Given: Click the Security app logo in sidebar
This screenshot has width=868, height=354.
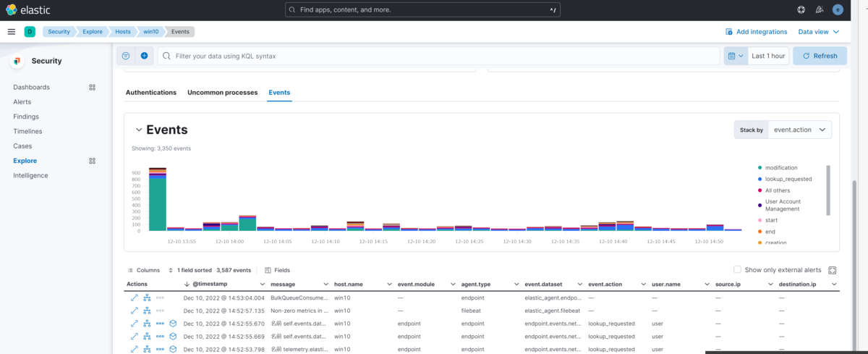Looking at the screenshot, I should tap(18, 62).
